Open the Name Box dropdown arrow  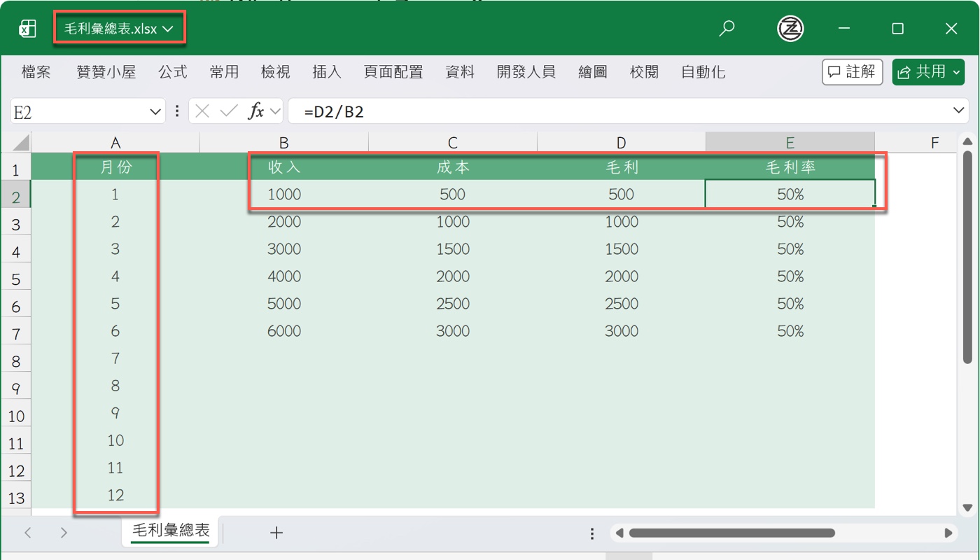pos(155,111)
